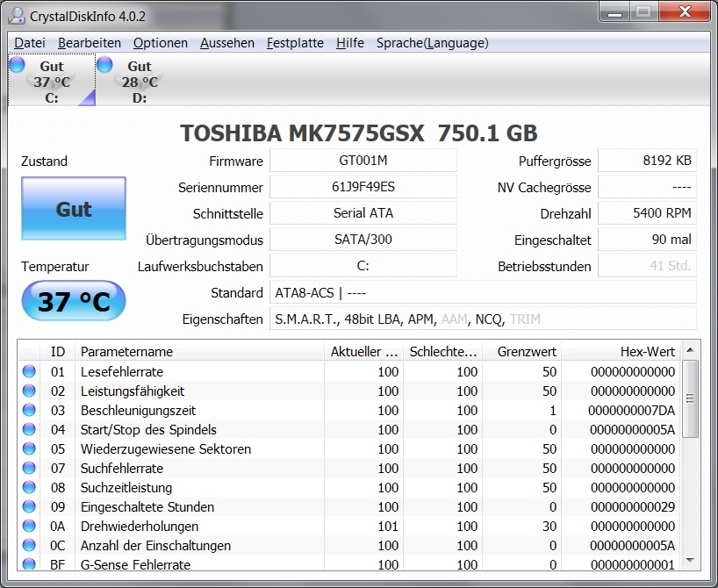Screen dimensions: 718x588
Task: Click the blue Gut health status button
Action: (74, 208)
